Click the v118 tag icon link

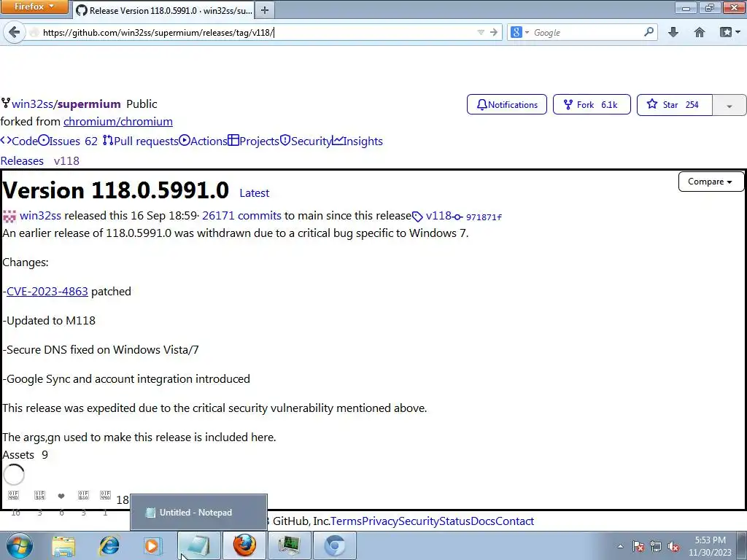433,216
